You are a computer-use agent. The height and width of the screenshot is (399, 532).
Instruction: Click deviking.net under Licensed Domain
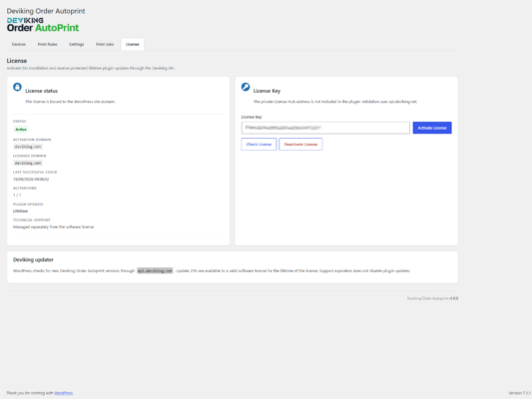pyautogui.click(x=28, y=163)
